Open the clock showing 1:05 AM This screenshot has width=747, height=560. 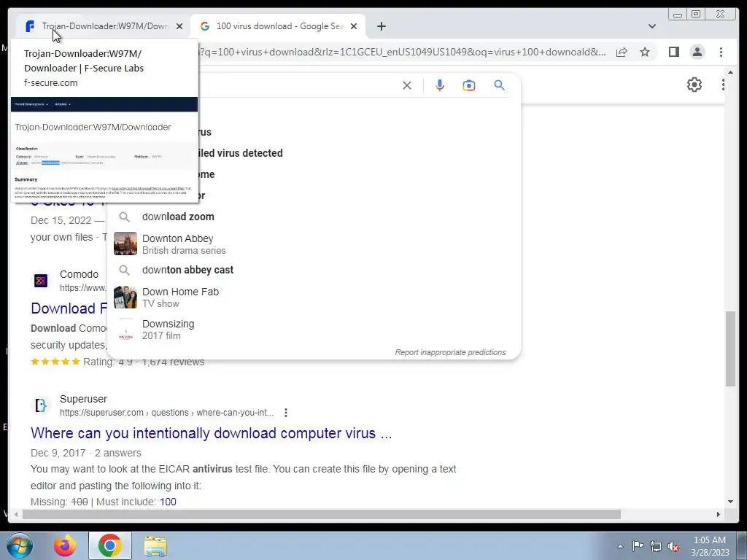coord(709,546)
